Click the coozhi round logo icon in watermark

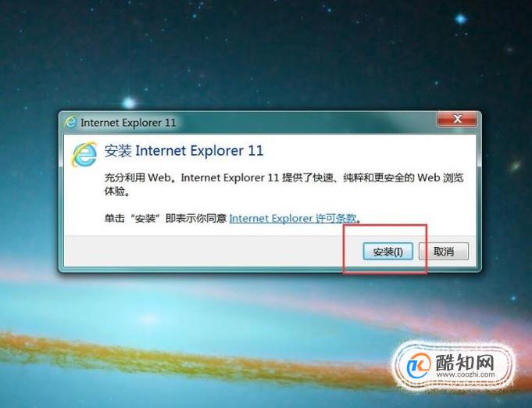pyautogui.click(x=418, y=366)
